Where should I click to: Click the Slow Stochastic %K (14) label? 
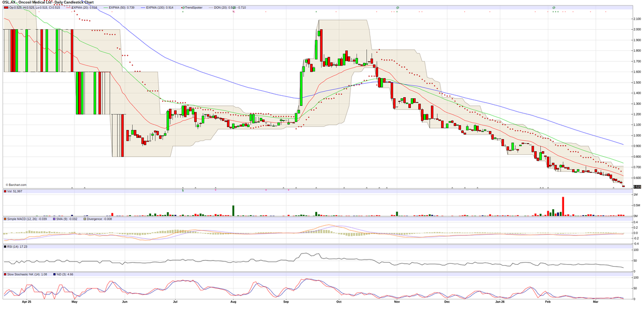(28, 274)
